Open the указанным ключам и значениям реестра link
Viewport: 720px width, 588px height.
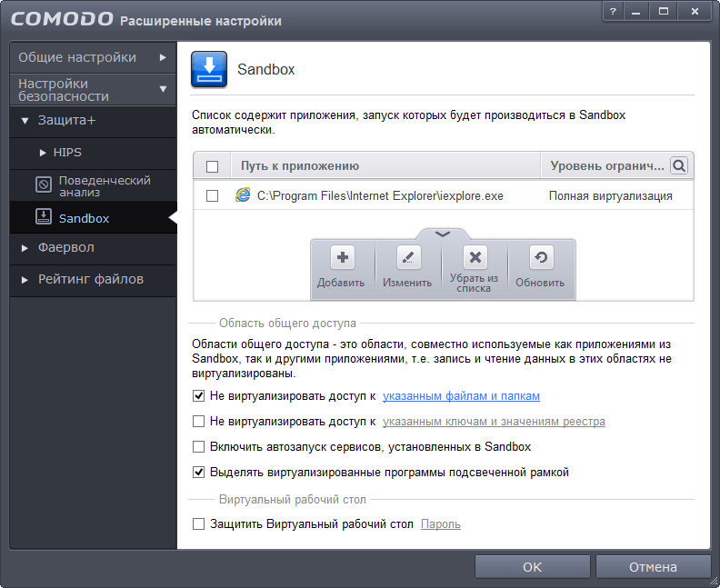pyautogui.click(x=494, y=421)
